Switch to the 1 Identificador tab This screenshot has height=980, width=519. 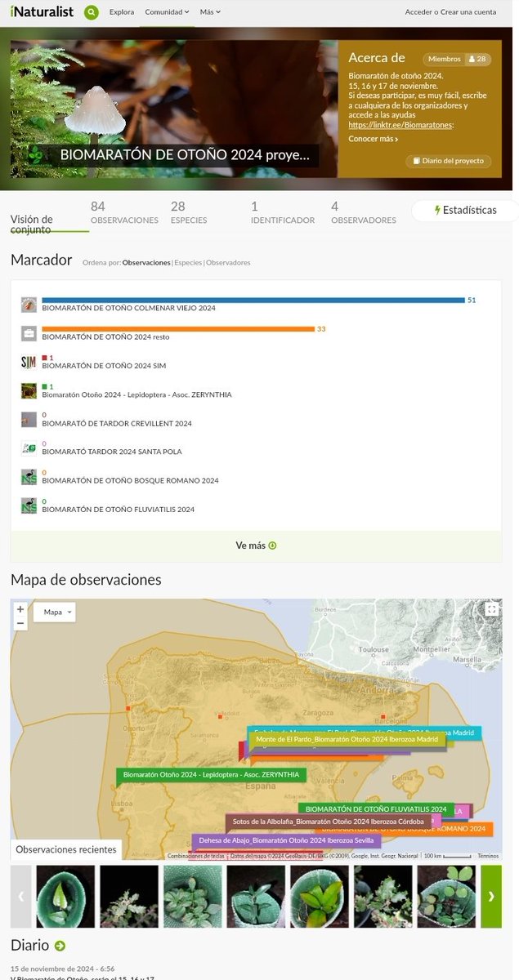(283, 214)
